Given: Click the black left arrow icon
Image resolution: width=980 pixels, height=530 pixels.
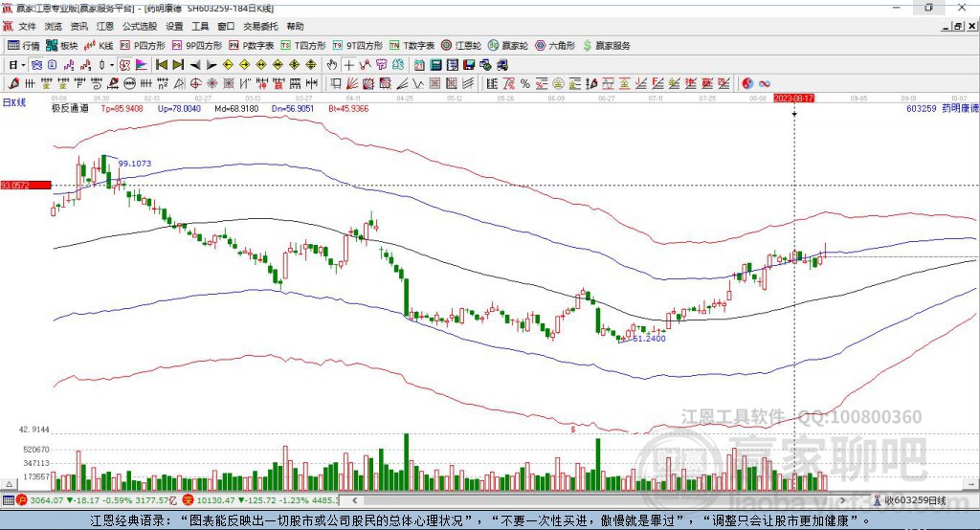Looking at the screenshot, I should click(195, 65).
